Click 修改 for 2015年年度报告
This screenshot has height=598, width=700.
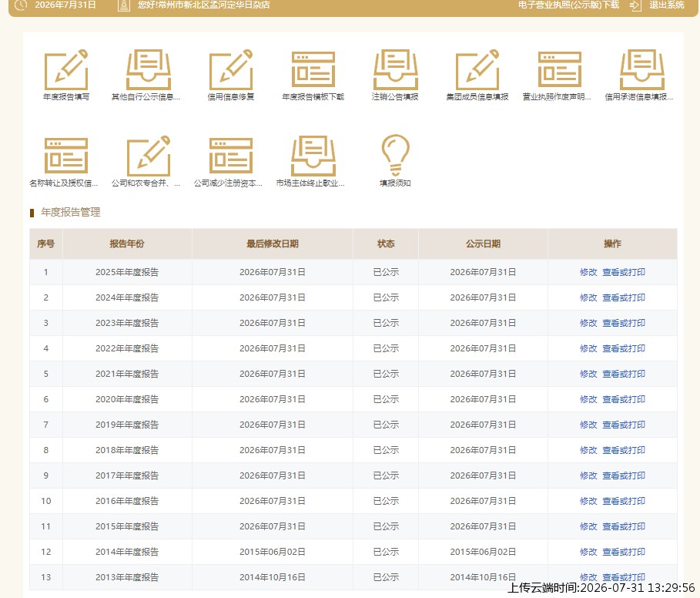coord(588,526)
